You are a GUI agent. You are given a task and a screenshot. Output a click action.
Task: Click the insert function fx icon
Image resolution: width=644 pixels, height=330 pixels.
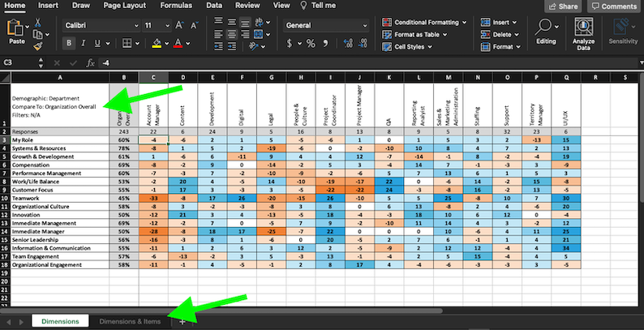91,62
